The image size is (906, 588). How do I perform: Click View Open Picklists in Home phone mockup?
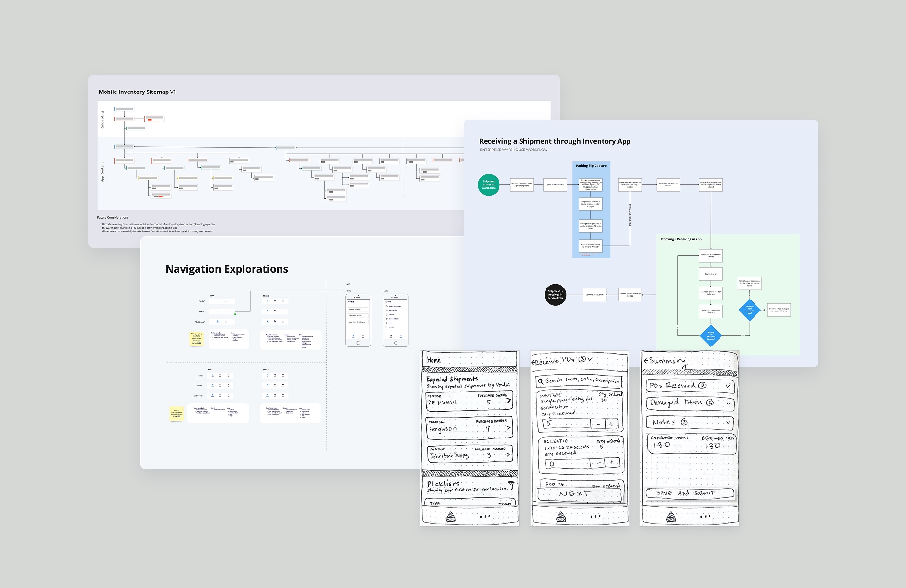(358, 316)
